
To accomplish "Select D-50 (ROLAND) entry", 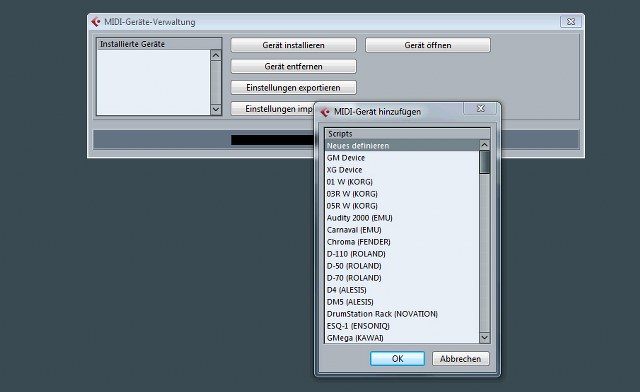I will point(402,266).
